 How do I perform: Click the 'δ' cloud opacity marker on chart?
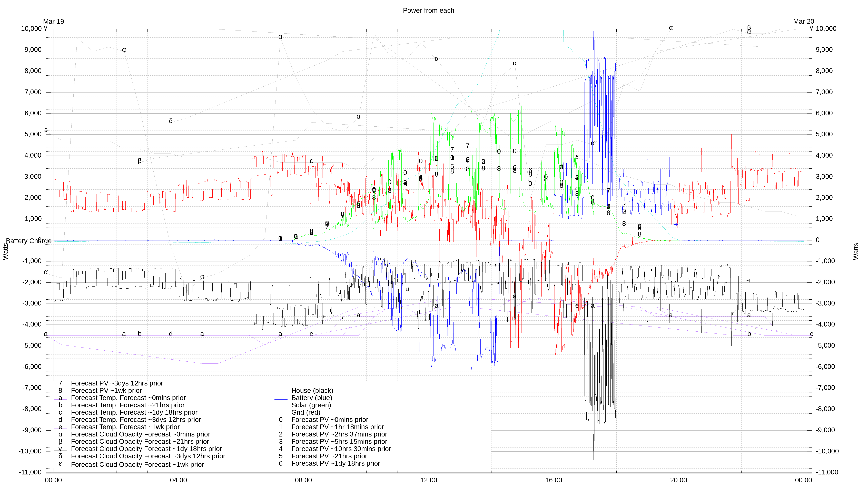tap(171, 121)
